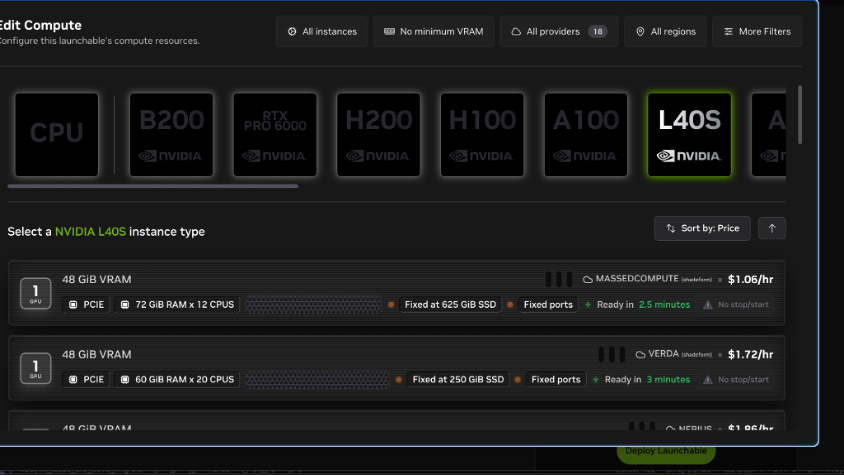
Task: Click the availability bars icon on MASSEDCOMPUTE row
Action: pos(559,279)
